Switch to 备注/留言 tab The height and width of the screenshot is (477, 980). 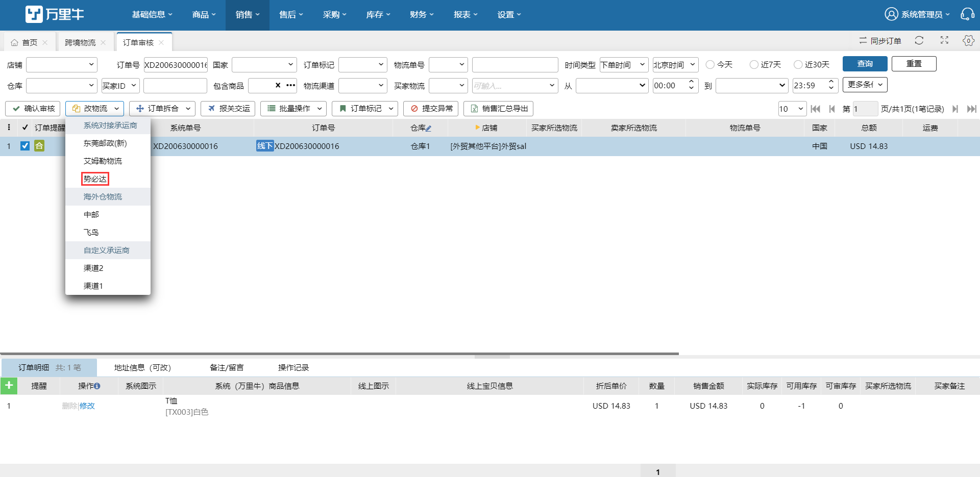[227, 367]
